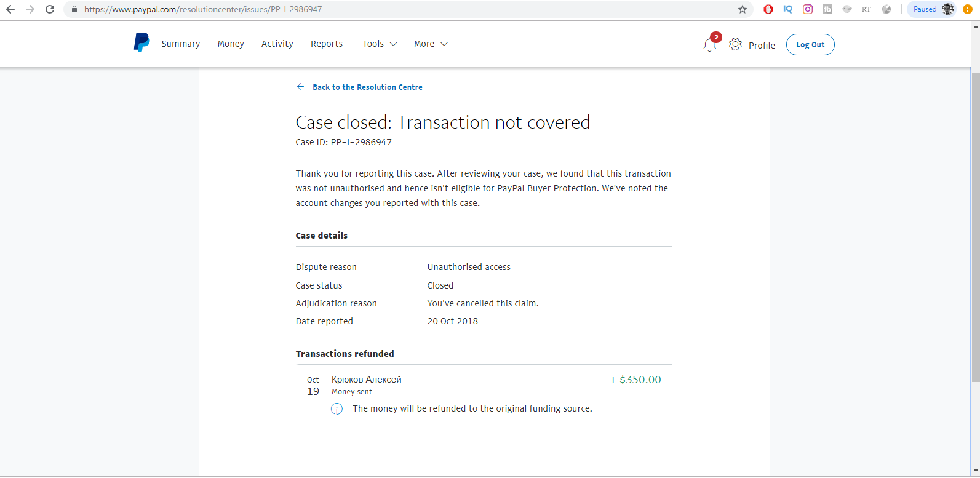Open the Крюков Алексей transaction entry
Image resolution: width=980 pixels, height=478 pixels.
point(484,385)
